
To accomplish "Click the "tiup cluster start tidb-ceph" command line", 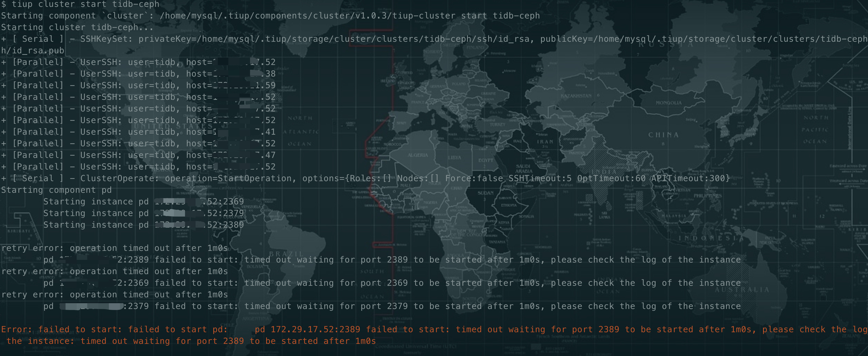I will click(80, 4).
